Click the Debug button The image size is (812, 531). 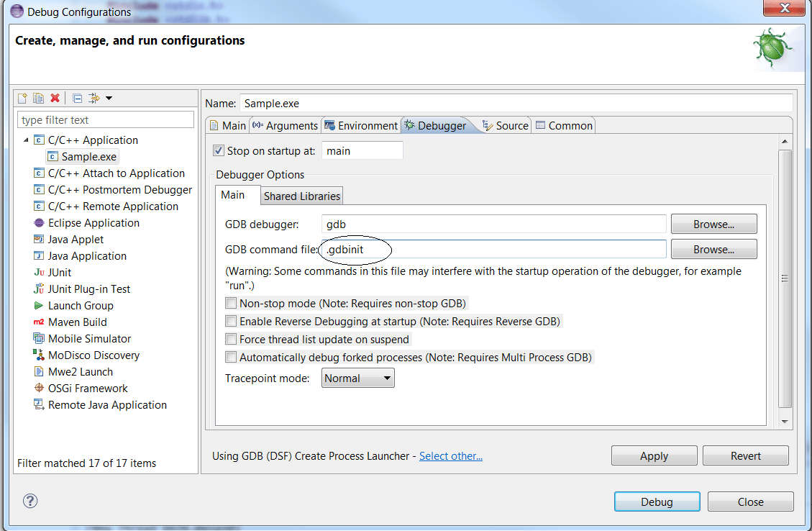point(657,502)
